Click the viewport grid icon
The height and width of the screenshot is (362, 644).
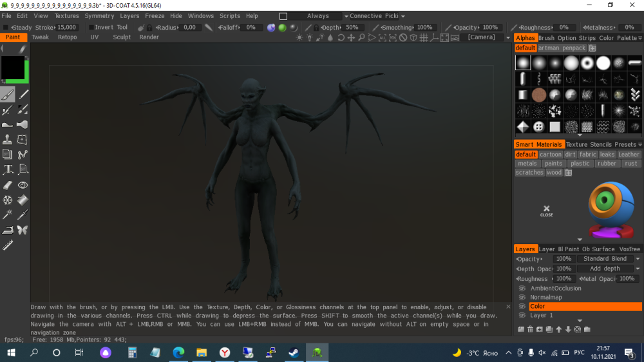pyautogui.click(x=424, y=37)
